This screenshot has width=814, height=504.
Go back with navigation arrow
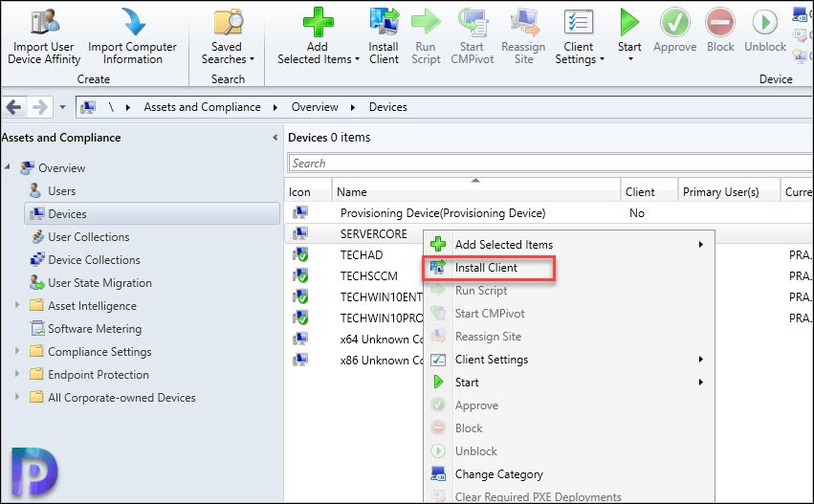[14, 107]
